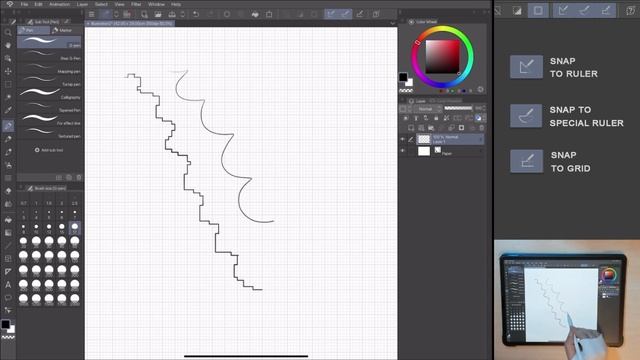Click the Fill icon in the command bar

click(255, 14)
